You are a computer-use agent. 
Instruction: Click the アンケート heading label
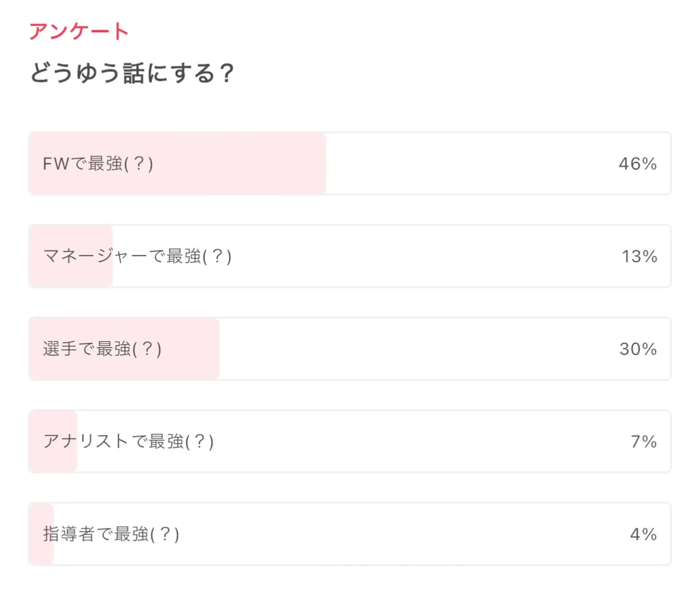[79, 31]
